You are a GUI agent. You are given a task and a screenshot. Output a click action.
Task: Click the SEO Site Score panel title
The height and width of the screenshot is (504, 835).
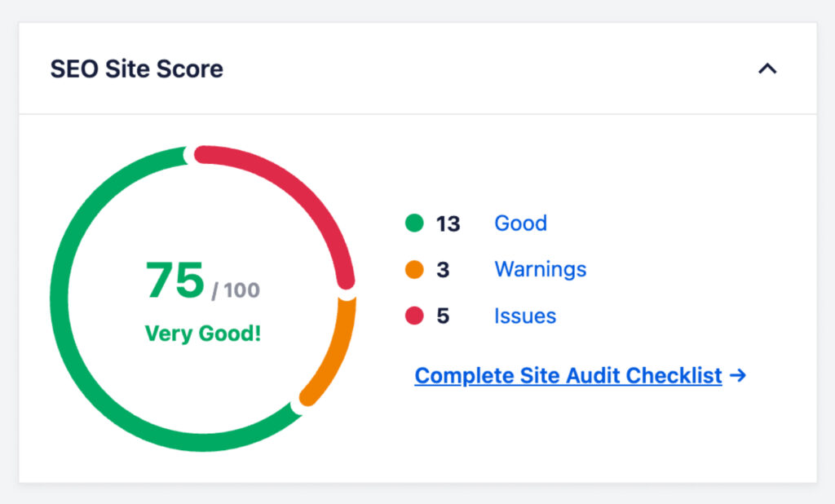point(136,69)
